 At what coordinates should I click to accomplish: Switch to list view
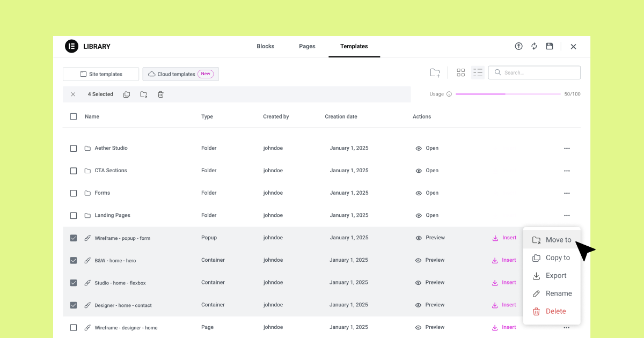478,72
